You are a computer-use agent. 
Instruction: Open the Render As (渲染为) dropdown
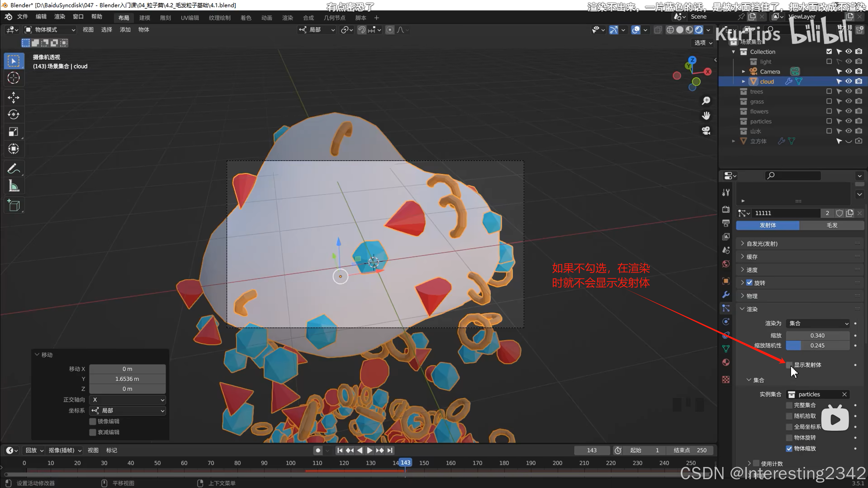pos(818,323)
